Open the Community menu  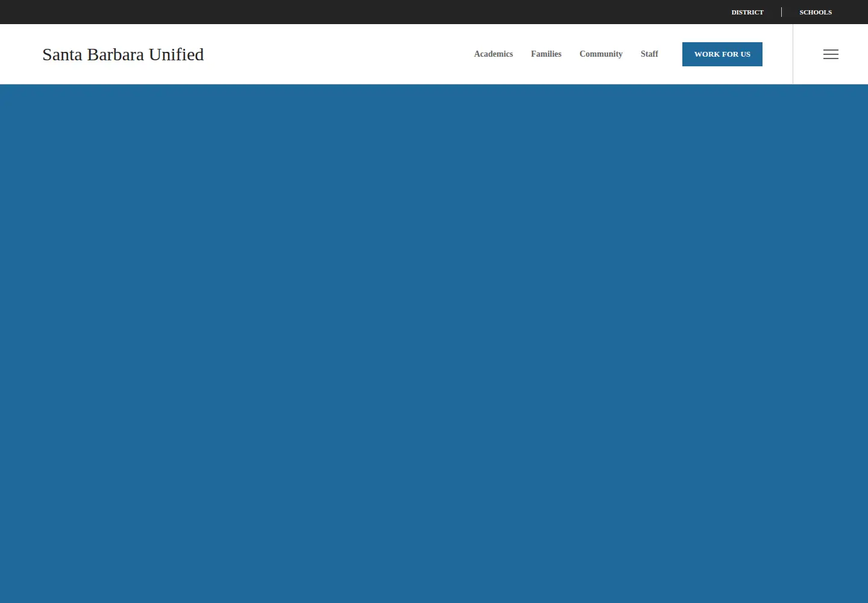[601, 54]
